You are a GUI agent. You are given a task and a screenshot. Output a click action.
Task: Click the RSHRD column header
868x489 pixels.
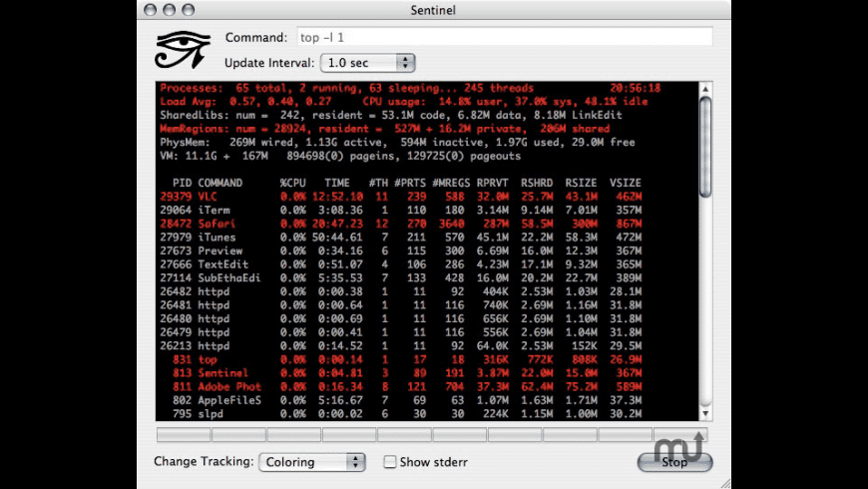pos(537,183)
